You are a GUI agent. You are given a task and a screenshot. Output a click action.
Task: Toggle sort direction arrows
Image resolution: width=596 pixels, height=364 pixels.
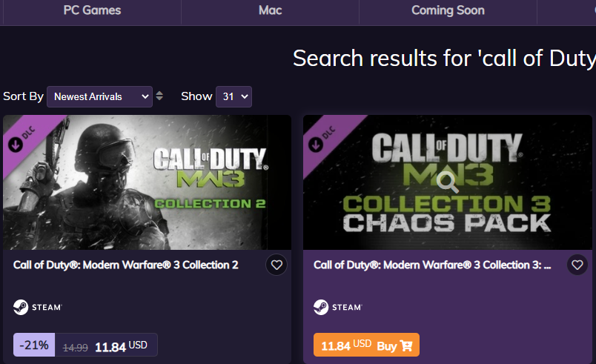point(159,96)
